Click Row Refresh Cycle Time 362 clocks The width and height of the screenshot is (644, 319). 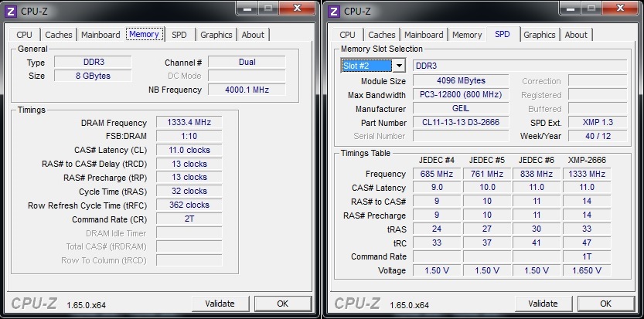coord(189,205)
